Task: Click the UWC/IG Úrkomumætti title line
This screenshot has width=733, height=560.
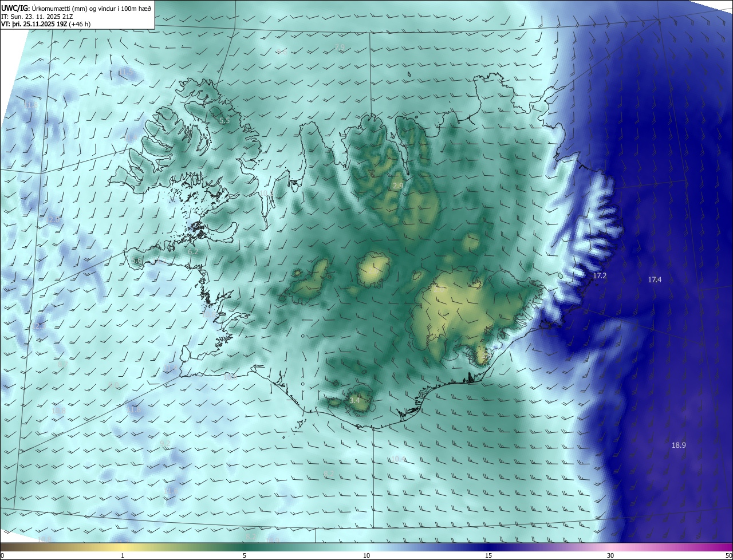Action: tap(76, 9)
